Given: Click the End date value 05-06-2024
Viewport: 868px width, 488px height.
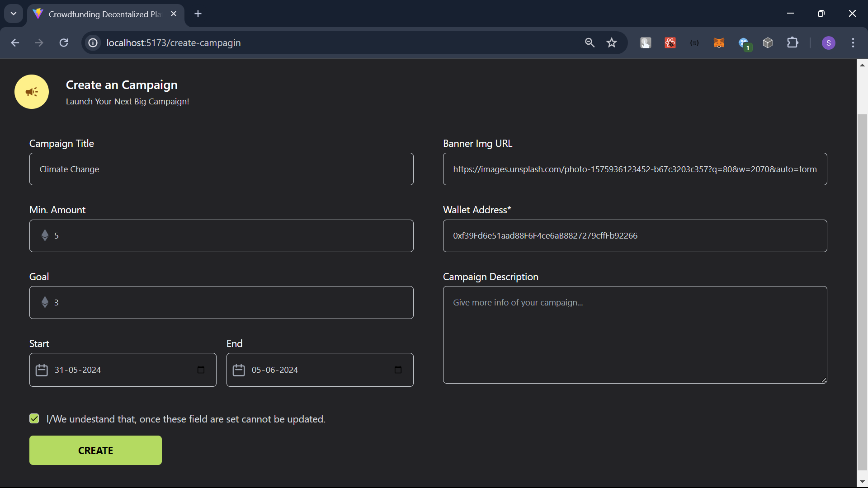Looking at the screenshot, I should tap(275, 370).
